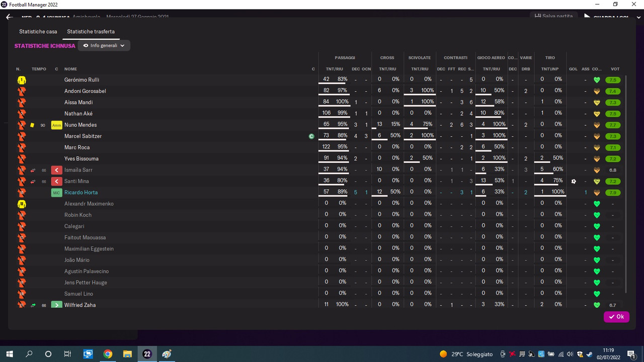Sort by ASS column header
This screenshot has width=644, height=362.
[x=585, y=69]
